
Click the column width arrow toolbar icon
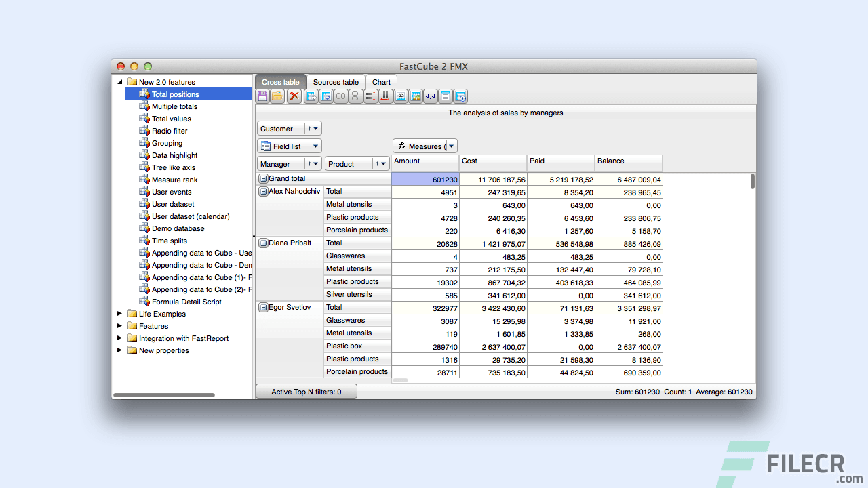(385, 96)
